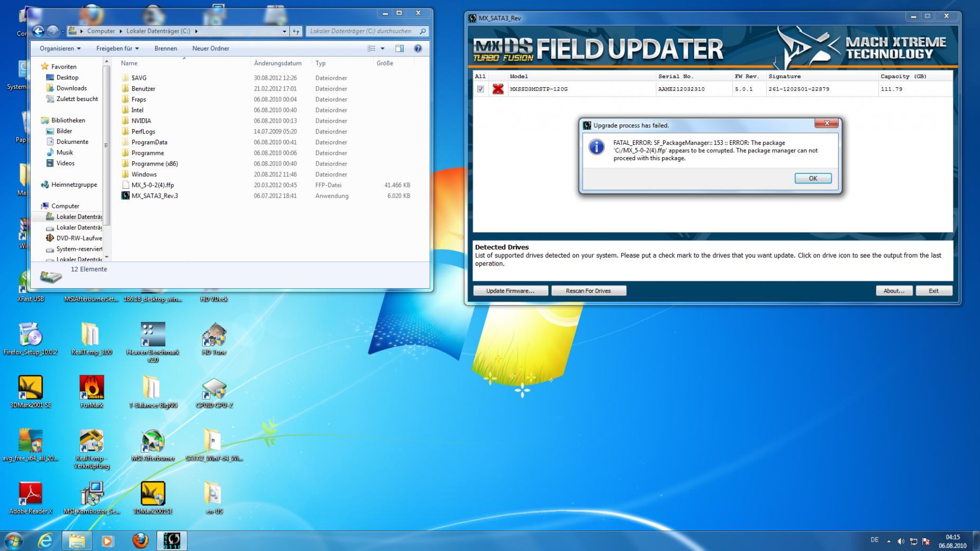The height and width of the screenshot is (551, 980).
Task: Open the MSI Afterburner desktop shortcut
Action: pos(153,445)
